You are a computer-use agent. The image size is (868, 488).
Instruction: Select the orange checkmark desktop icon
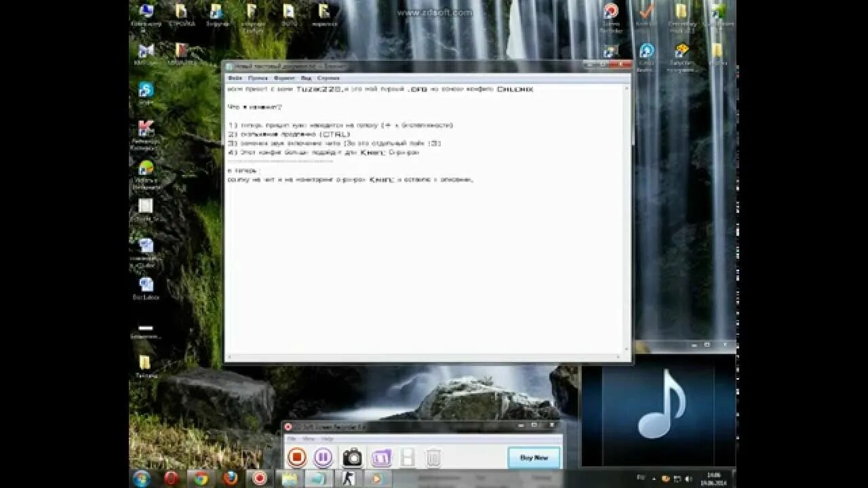click(646, 15)
